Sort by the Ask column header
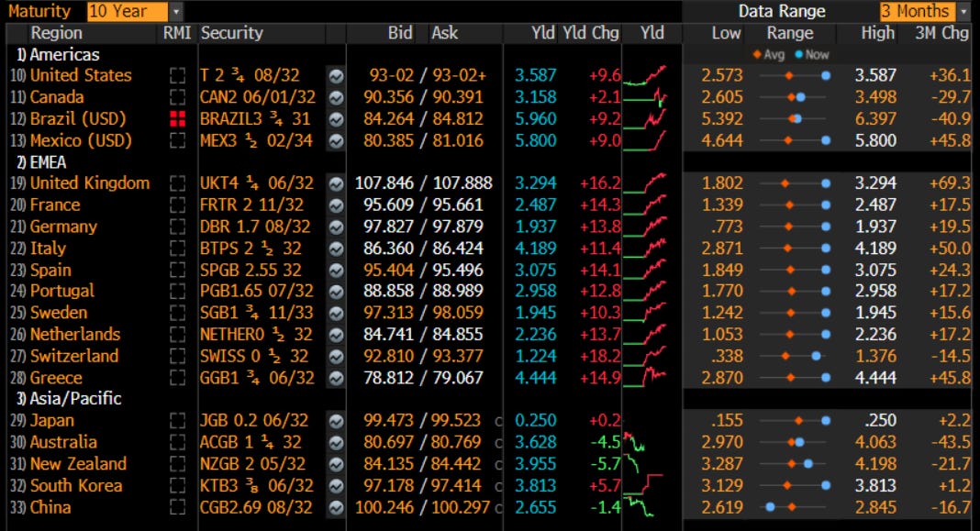The width and height of the screenshot is (980, 531). (444, 33)
